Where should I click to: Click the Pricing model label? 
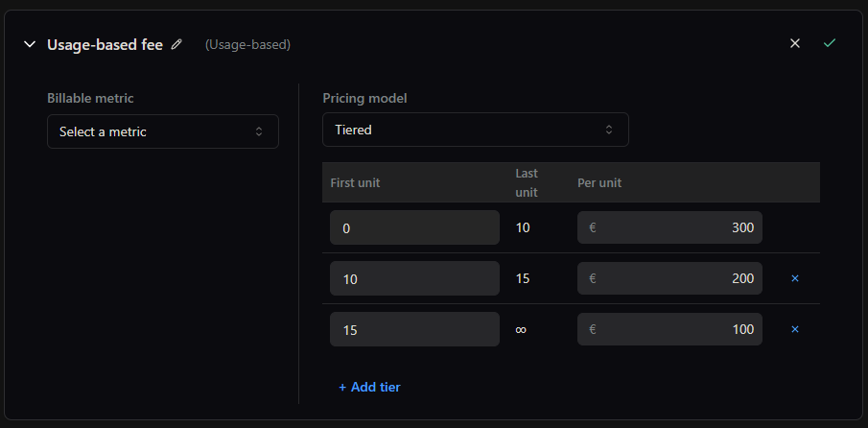pyautogui.click(x=364, y=99)
